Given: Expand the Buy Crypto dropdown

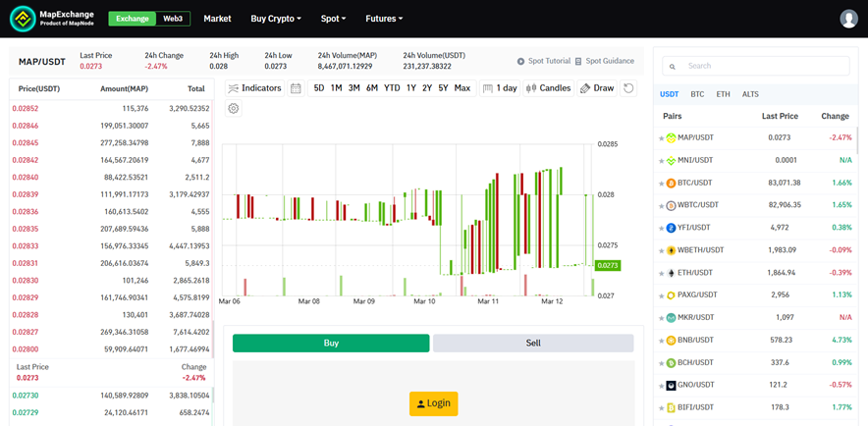Looking at the screenshot, I should (276, 19).
